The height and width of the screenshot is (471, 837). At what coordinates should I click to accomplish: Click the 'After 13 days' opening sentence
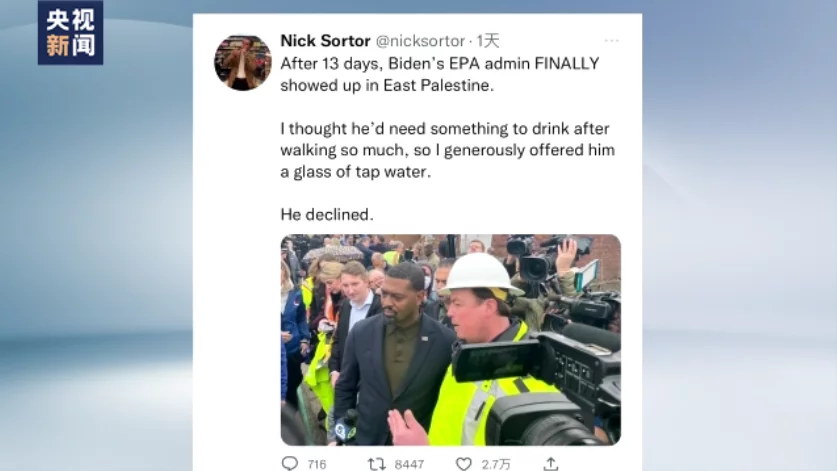pyautogui.click(x=340, y=63)
